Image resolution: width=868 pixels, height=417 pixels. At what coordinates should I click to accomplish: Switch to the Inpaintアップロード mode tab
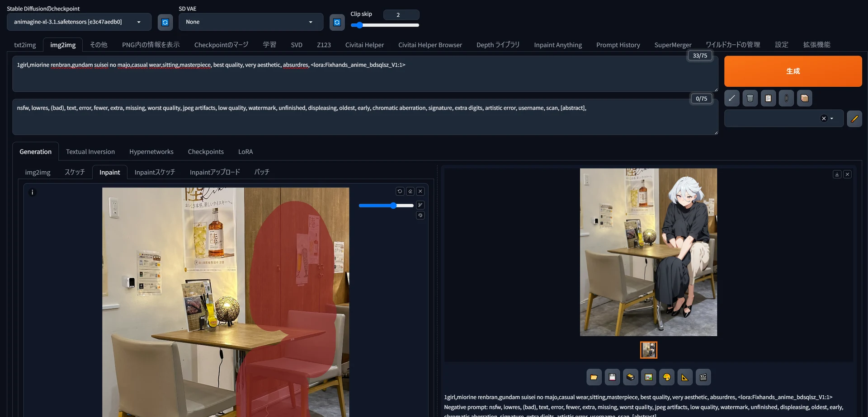pos(215,172)
